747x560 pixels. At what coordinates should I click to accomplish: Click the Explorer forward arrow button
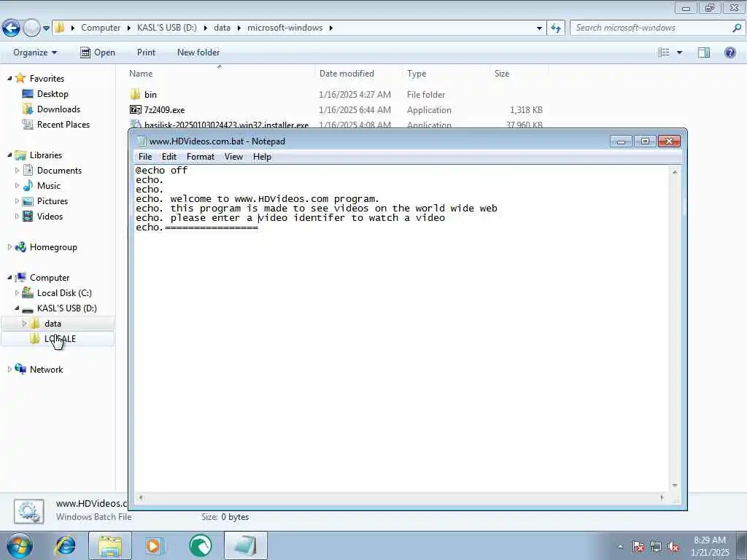31,28
